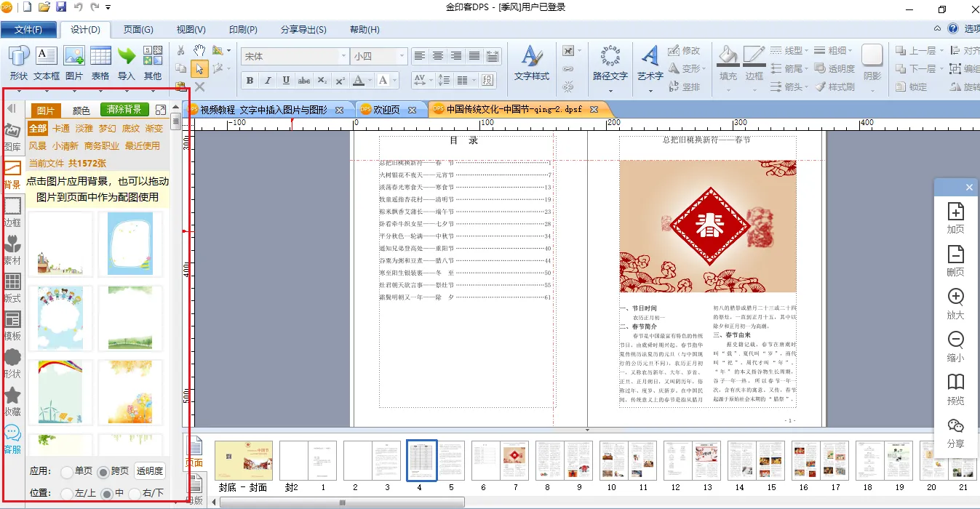The width and height of the screenshot is (980, 509).
Task: Click the 艺术字 (art text) icon
Action: tap(650, 57)
